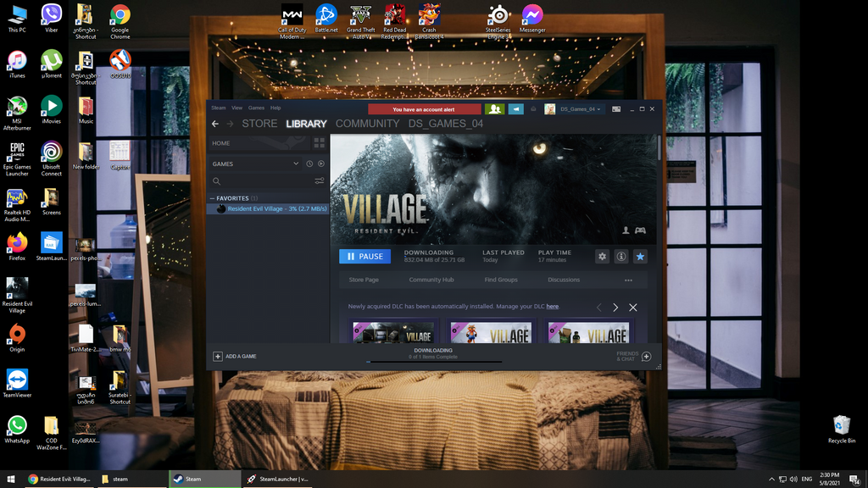Open the DS_GAMES_04 profile tab
The image size is (868, 488).
[x=446, y=124]
